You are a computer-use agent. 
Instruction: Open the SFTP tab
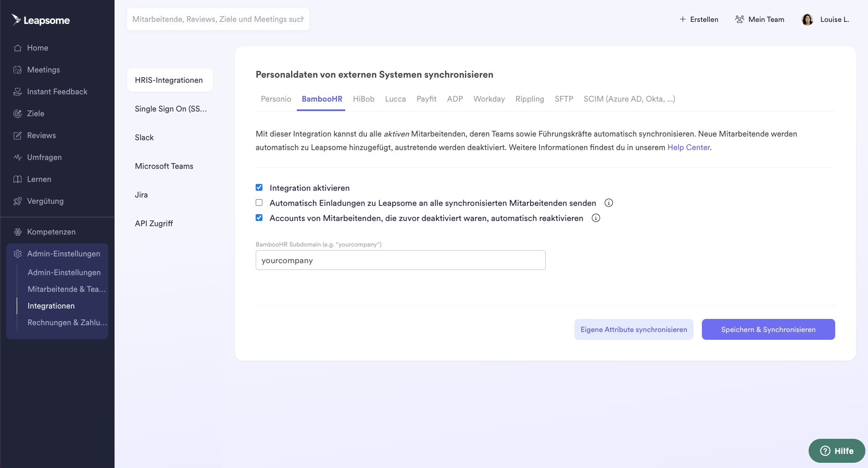pos(564,99)
